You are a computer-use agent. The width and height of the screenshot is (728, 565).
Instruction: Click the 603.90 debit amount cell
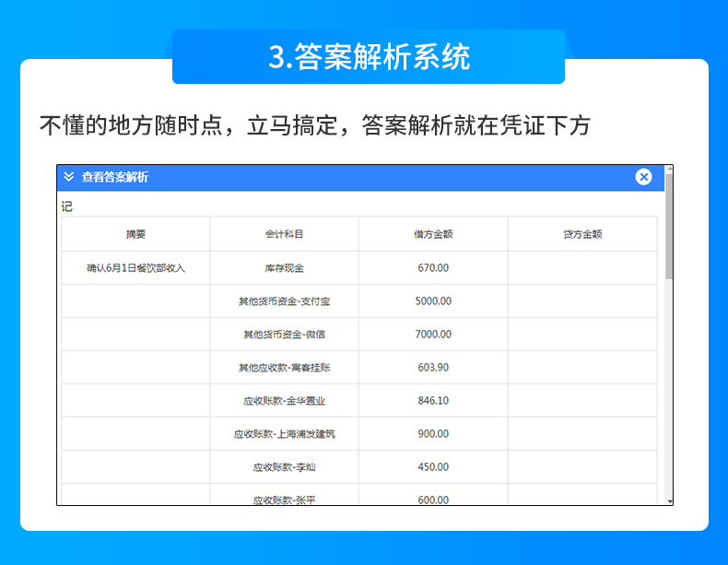tap(432, 368)
